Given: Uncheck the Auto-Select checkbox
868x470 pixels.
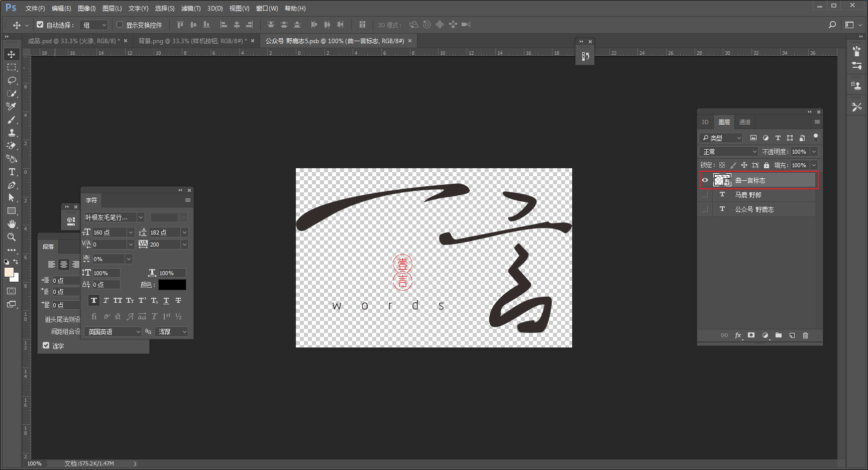Looking at the screenshot, I should 40,25.
